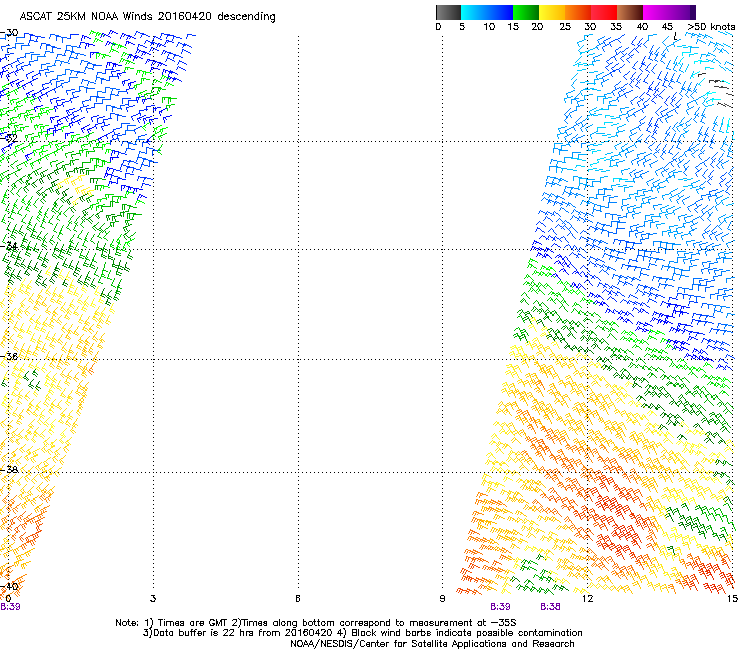The width and height of the screenshot is (740, 650).
Task: Click the NOAA/NESDIS Center credit line
Action: (432, 644)
